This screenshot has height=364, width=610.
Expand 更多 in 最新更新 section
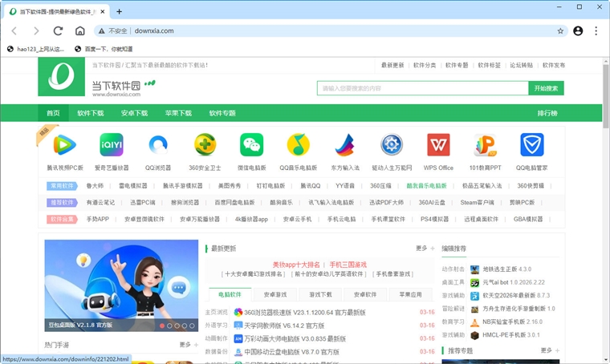pos(425,249)
